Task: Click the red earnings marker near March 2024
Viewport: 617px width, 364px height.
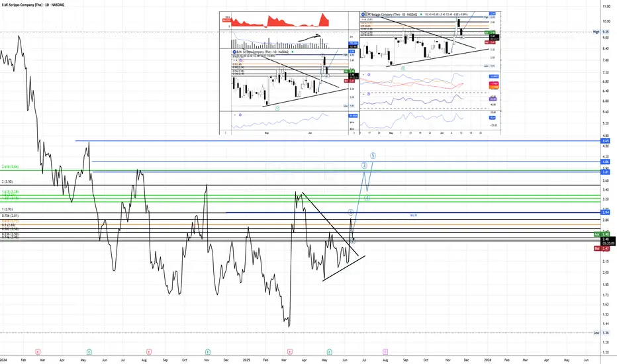Action: click(38, 352)
